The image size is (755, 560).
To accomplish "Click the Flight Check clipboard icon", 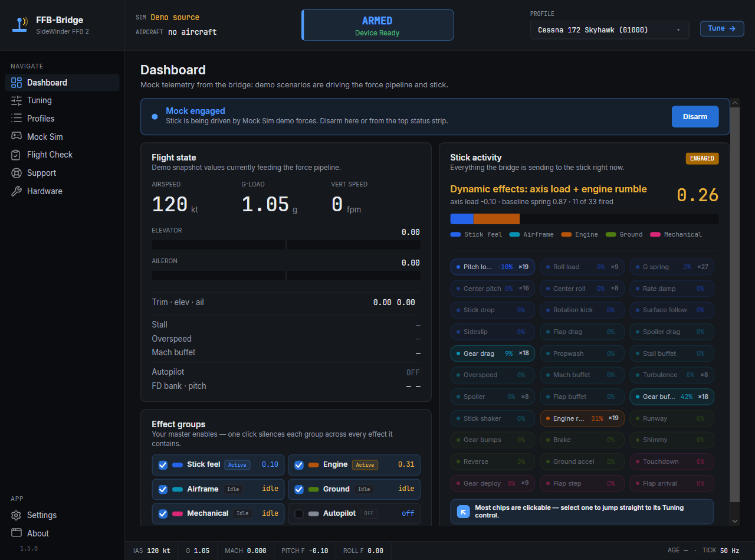I will point(17,155).
